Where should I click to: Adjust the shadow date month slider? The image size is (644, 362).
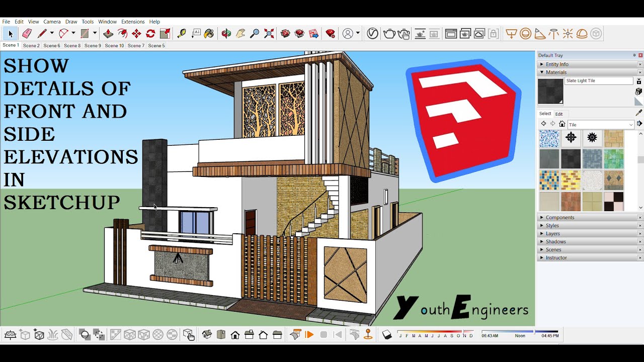[x=436, y=333]
